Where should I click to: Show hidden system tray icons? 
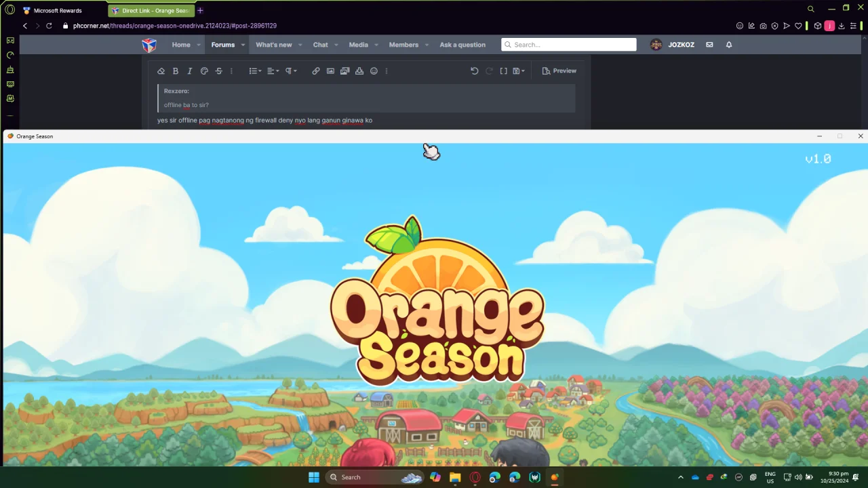coord(681,477)
